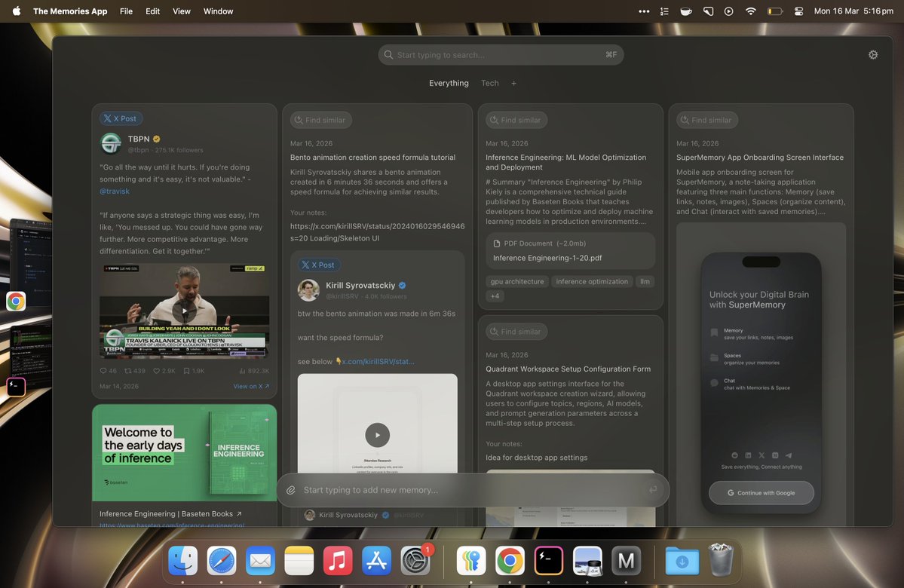Click the reply count icon on TBPN post

(103, 371)
